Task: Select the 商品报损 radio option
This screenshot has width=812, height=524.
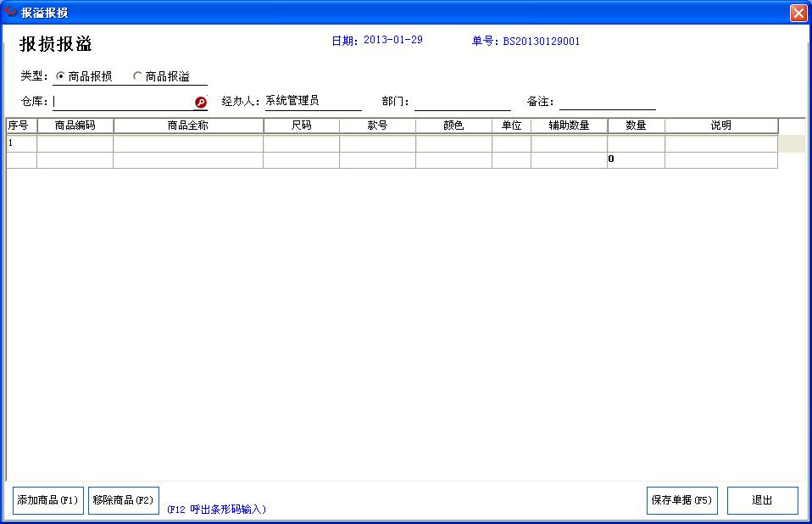Action: pyautogui.click(x=59, y=75)
